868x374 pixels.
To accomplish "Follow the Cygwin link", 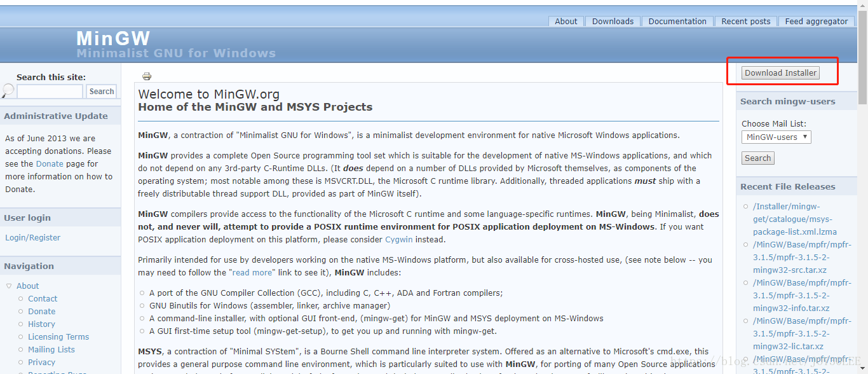I will point(400,239).
